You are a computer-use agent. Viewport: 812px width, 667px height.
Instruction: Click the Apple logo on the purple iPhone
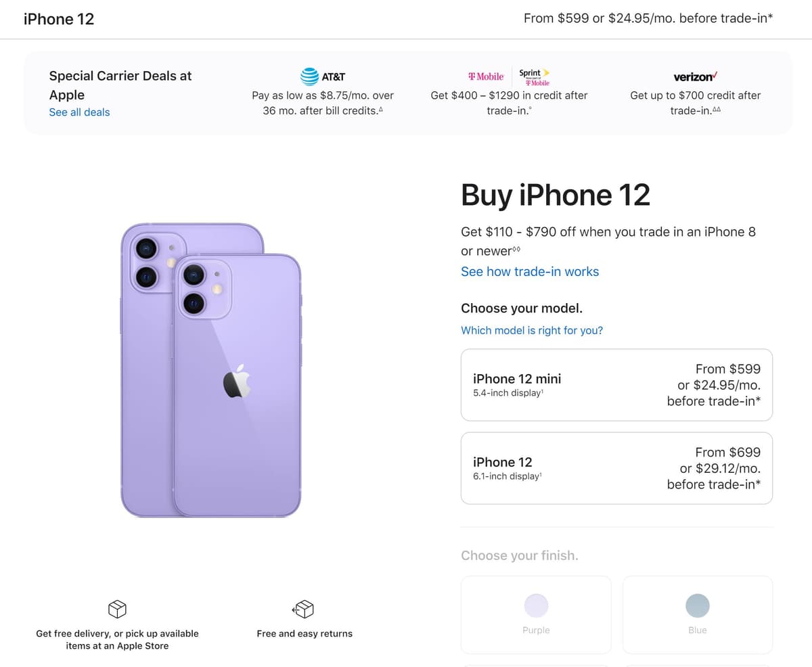pos(238,381)
